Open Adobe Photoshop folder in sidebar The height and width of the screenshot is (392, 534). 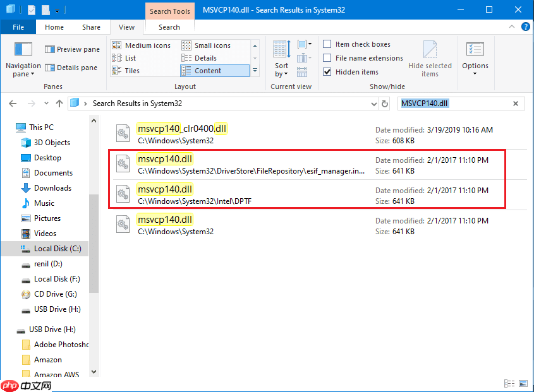point(54,345)
